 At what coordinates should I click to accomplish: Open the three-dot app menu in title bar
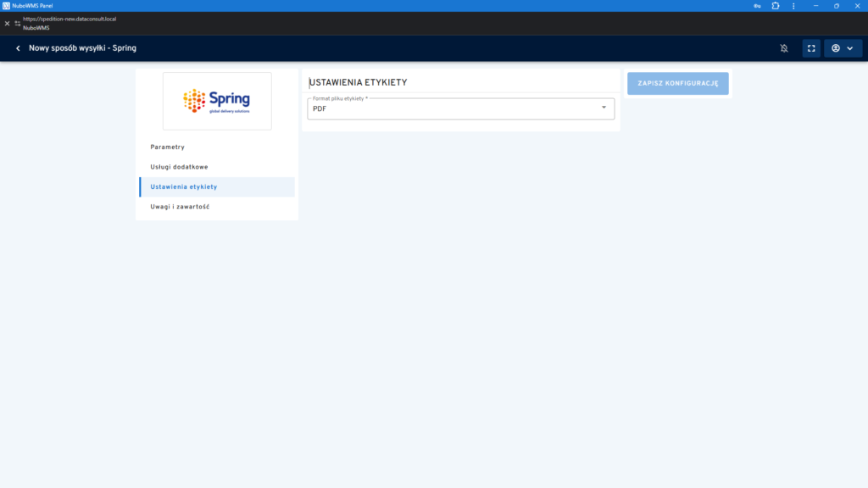794,6
